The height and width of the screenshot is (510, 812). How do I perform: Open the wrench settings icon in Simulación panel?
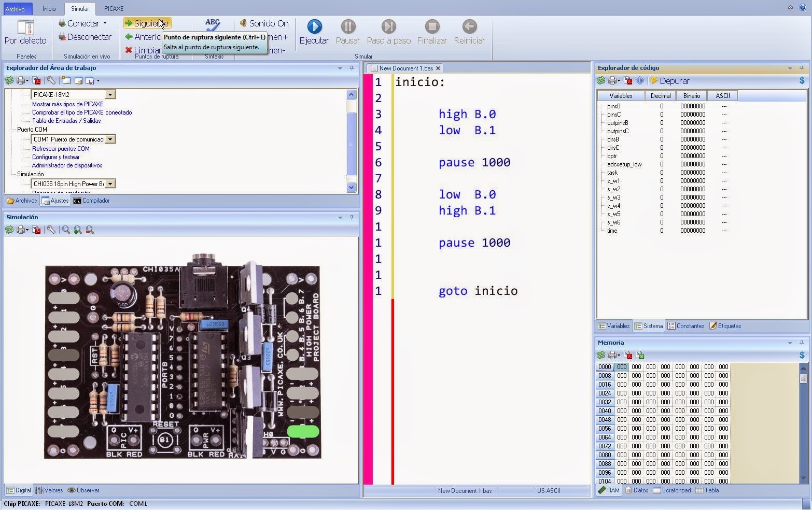point(50,230)
